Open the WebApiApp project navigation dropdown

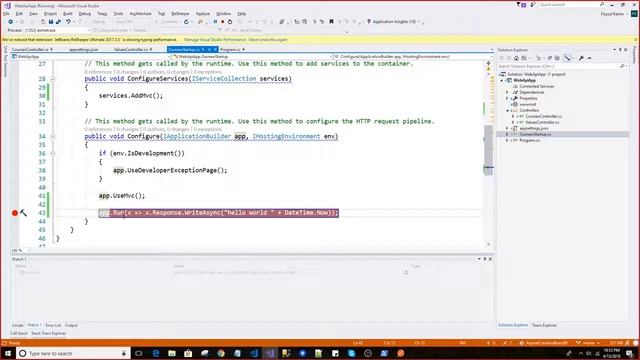[90, 57]
